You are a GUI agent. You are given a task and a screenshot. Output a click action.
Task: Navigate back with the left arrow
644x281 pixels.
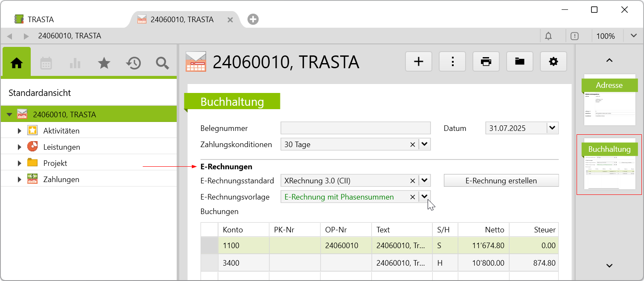coord(9,36)
